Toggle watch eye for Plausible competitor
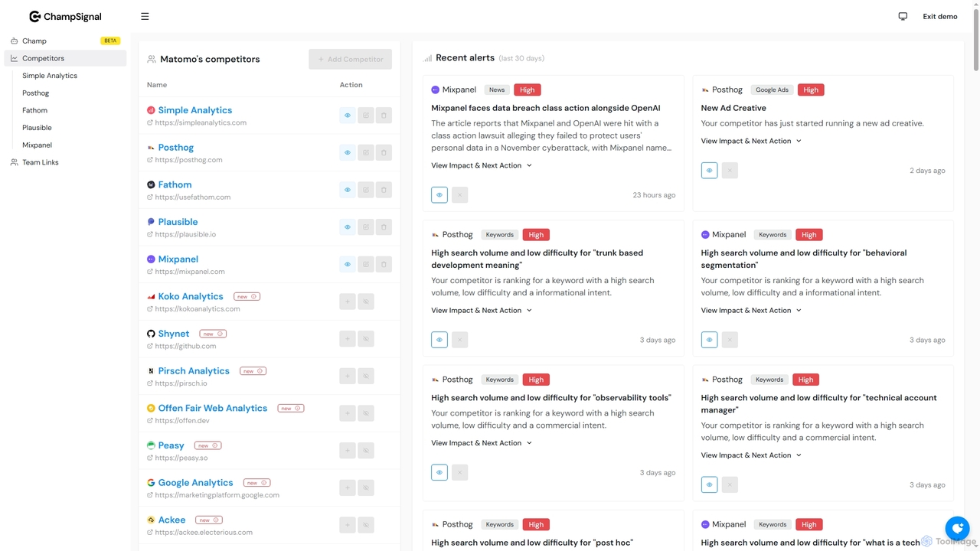Screen dimensions: 980x551 point(348,227)
